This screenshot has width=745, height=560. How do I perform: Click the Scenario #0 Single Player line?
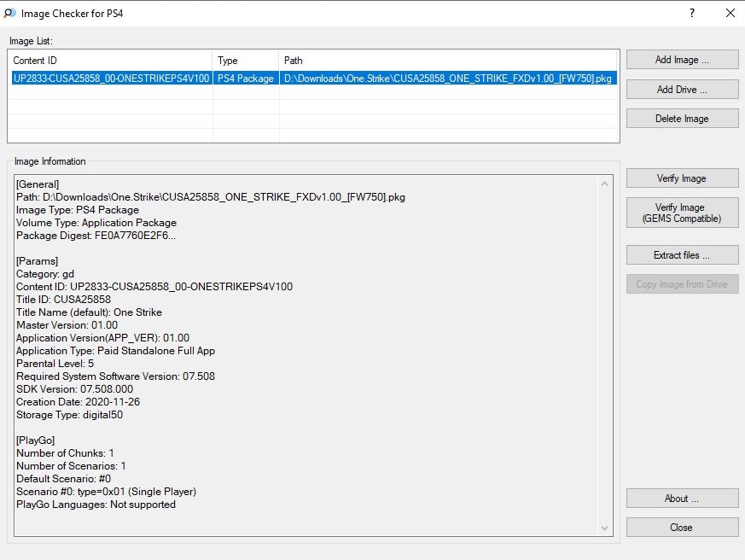point(107,492)
